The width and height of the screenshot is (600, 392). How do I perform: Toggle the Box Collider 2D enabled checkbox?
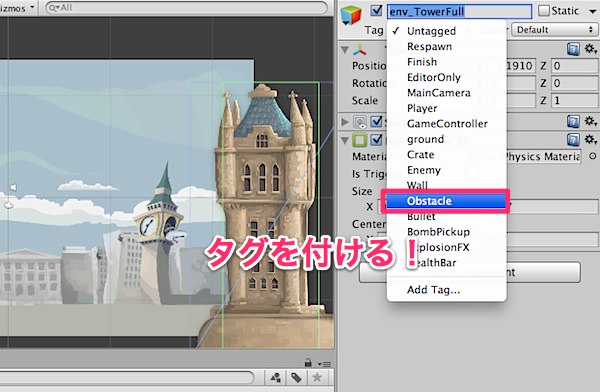click(x=377, y=139)
